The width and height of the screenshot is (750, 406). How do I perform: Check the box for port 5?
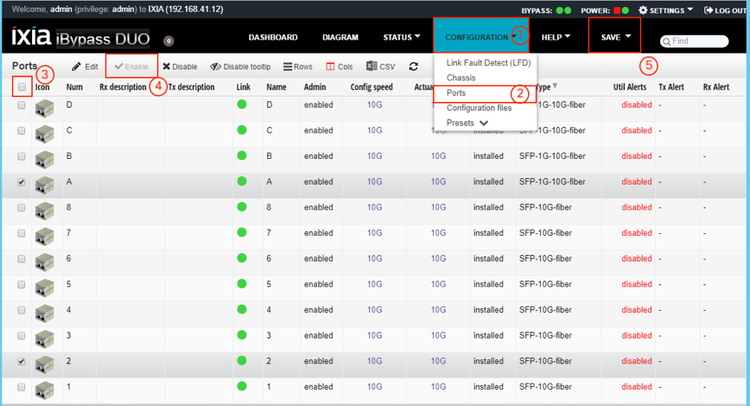[x=21, y=285]
